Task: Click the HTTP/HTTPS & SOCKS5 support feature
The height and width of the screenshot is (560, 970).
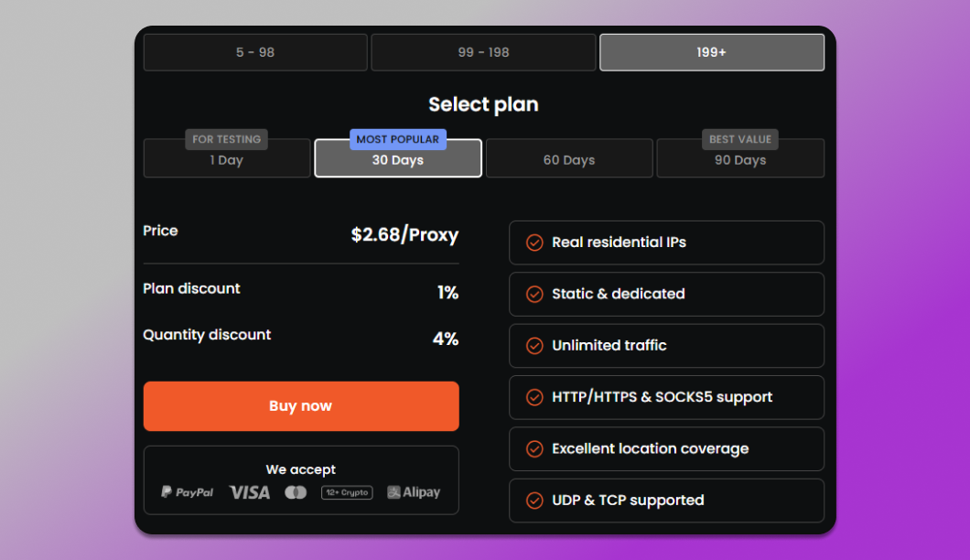Action: (666, 397)
